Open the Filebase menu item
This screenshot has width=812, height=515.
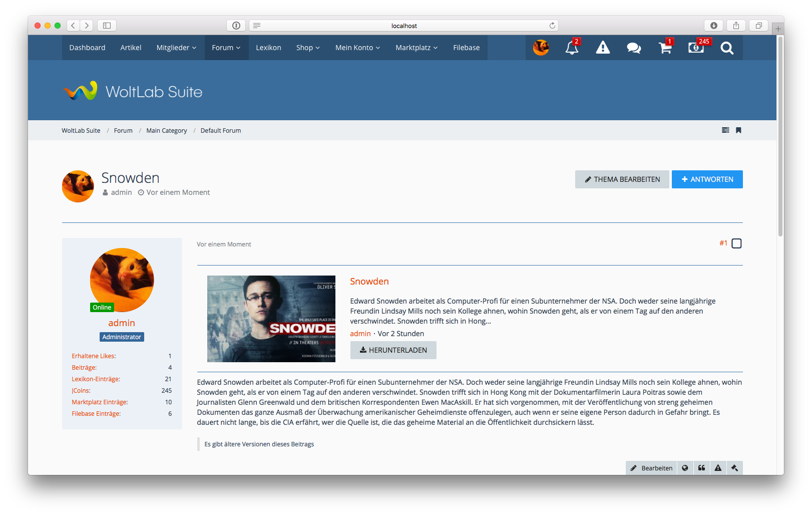(x=466, y=48)
